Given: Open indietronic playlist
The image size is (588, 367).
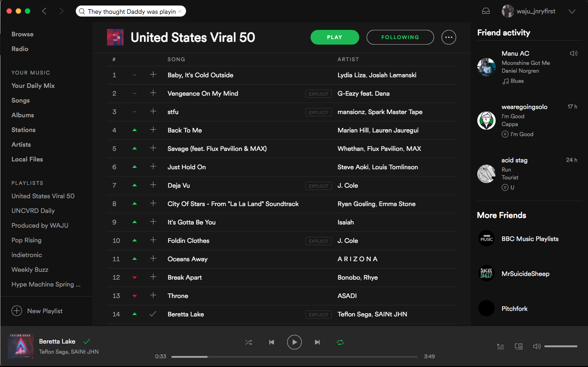Looking at the screenshot, I should [x=27, y=255].
